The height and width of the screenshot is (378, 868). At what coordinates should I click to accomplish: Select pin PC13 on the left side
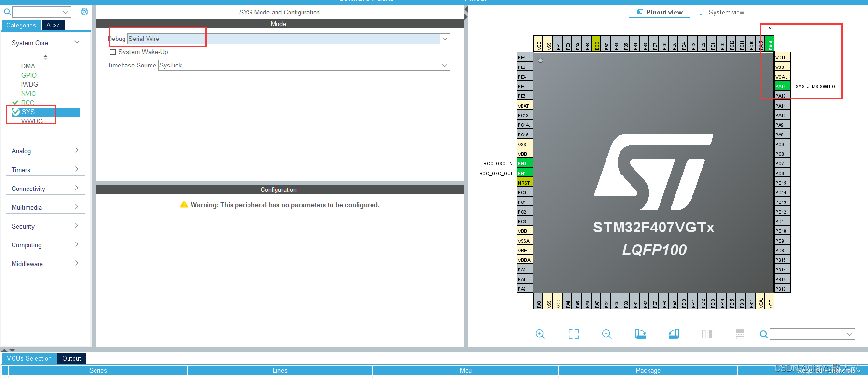(525, 115)
